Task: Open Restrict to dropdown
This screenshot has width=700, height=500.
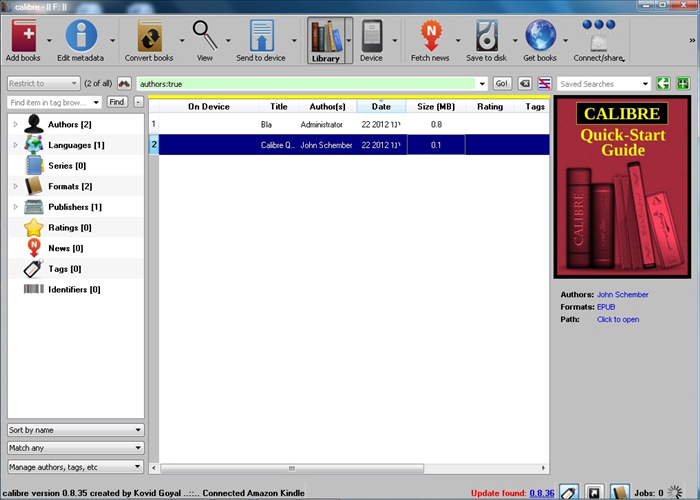Action: pos(44,83)
